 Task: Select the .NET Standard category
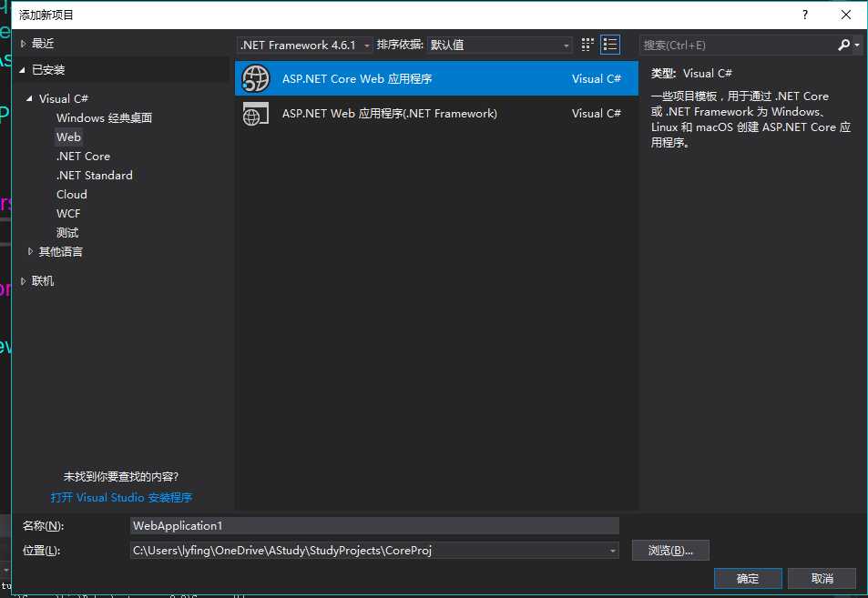[95, 176]
